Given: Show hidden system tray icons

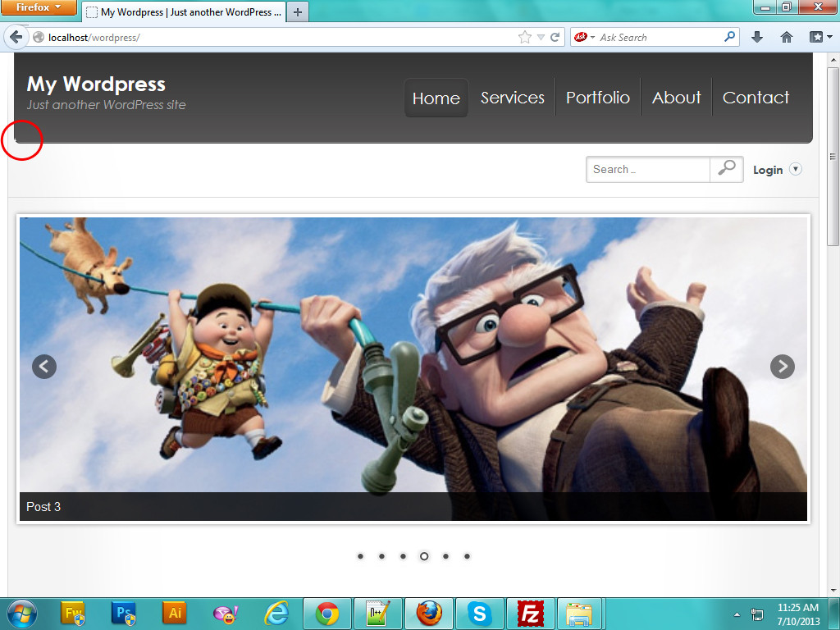Looking at the screenshot, I should point(737,614).
